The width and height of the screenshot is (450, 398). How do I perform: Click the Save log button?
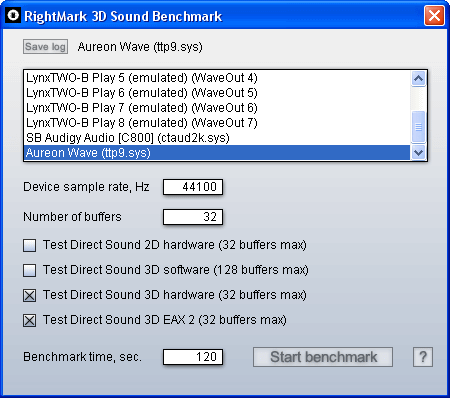click(x=46, y=47)
